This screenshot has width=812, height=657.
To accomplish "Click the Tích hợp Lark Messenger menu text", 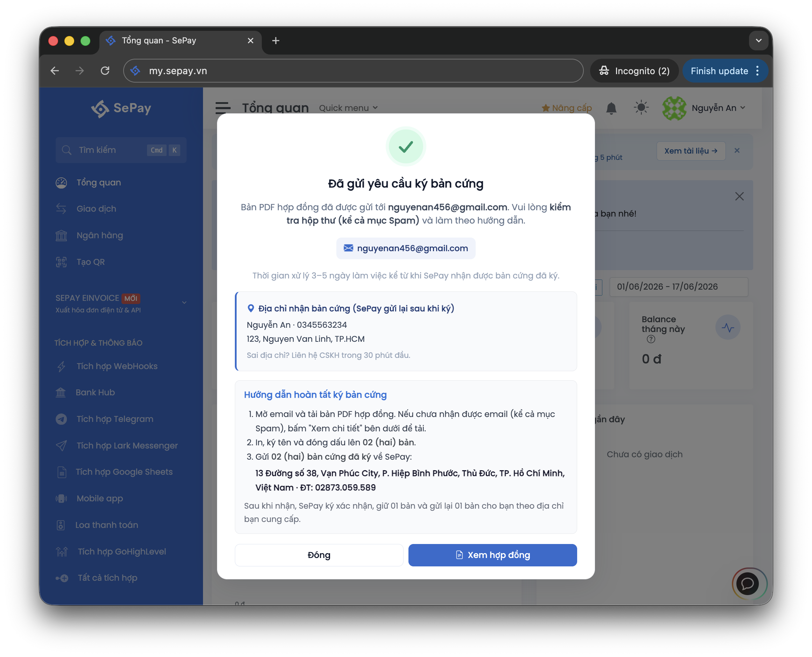I will [127, 445].
